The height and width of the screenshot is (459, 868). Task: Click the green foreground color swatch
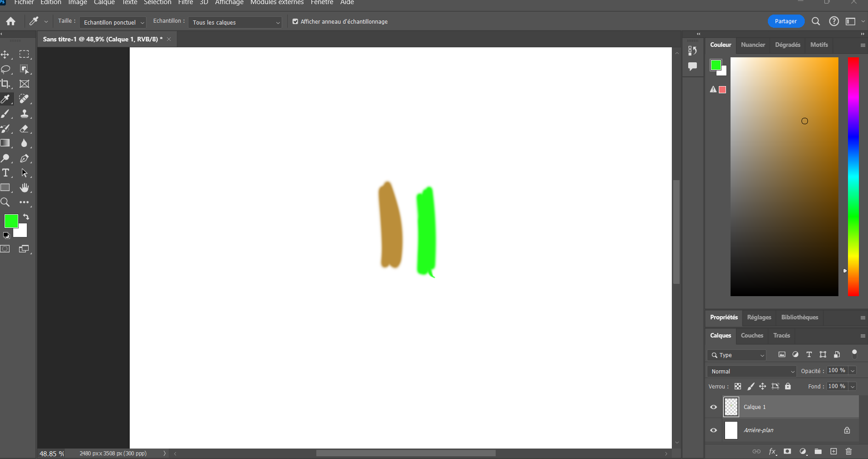(x=10, y=222)
